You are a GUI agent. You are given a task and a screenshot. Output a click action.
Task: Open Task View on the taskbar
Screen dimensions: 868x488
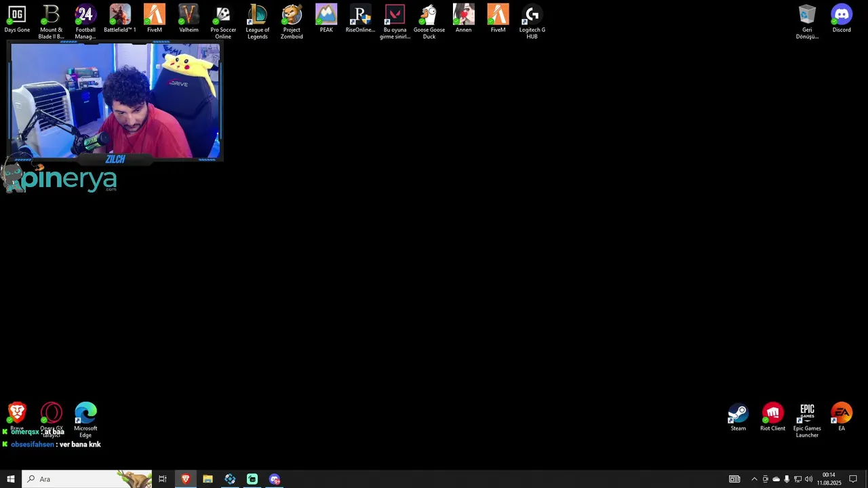point(163,479)
